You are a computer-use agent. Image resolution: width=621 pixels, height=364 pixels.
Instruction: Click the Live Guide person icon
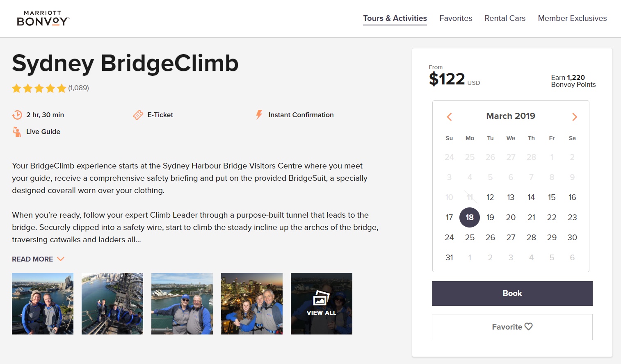tap(17, 132)
